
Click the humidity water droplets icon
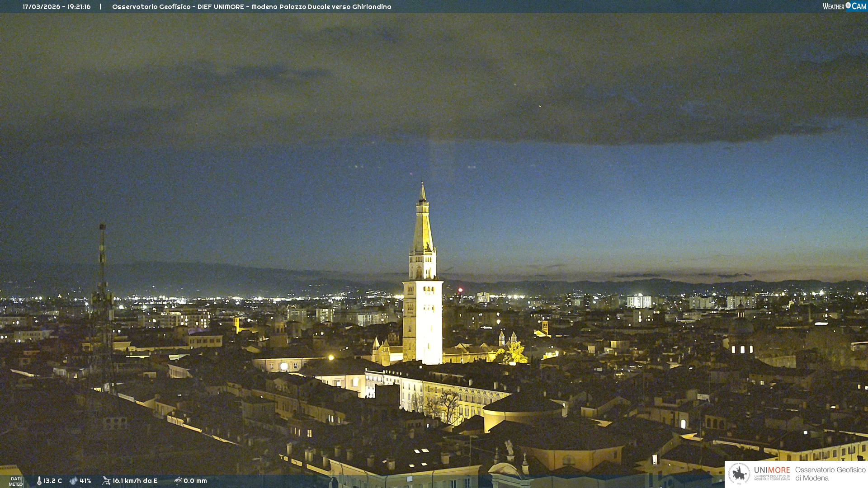pyautogui.click(x=73, y=481)
